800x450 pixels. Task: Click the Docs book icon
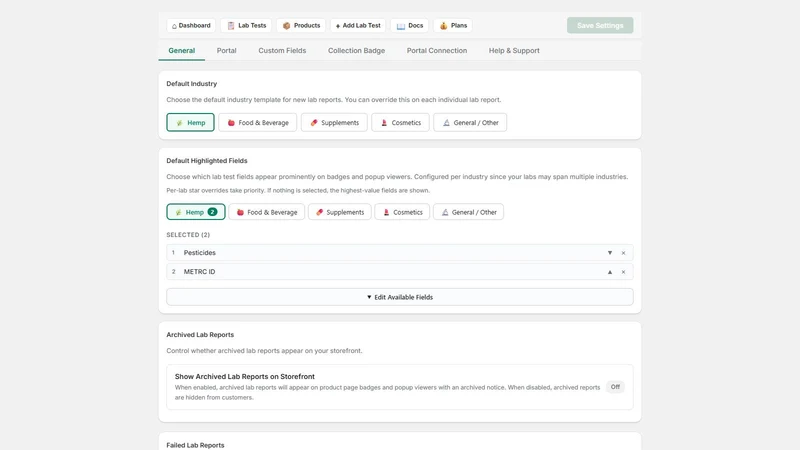[401, 26]
